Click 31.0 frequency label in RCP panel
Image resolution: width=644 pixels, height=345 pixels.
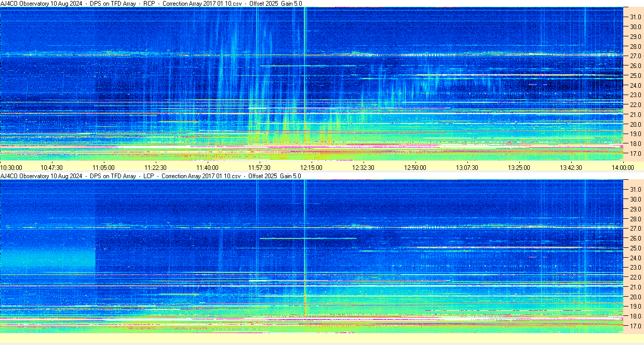point(635,17)
